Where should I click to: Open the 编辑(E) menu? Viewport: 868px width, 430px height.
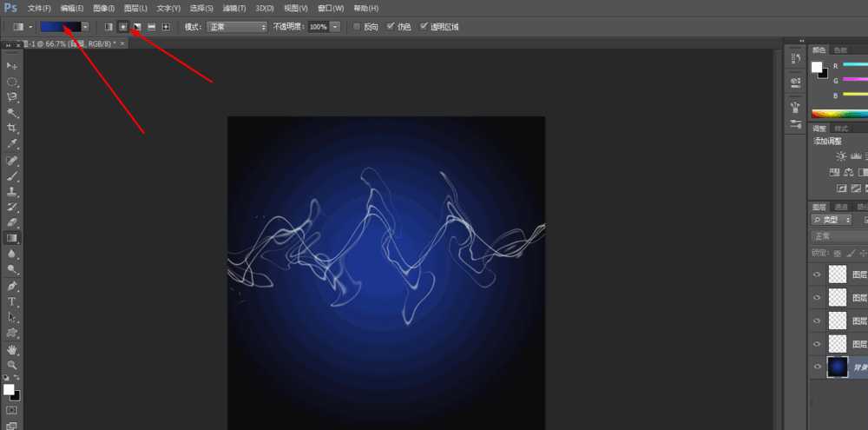tap(71, 9)
